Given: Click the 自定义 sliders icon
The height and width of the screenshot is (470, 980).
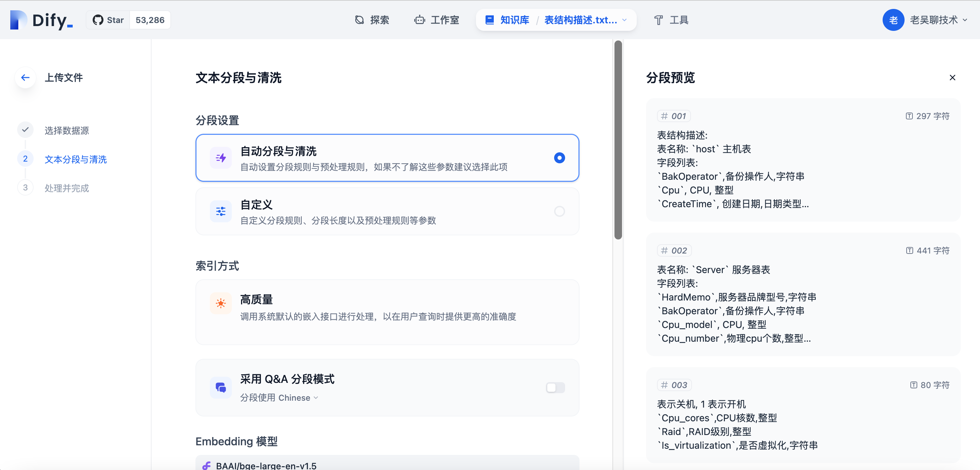Looking at the screenshot, I should [220, 211].
